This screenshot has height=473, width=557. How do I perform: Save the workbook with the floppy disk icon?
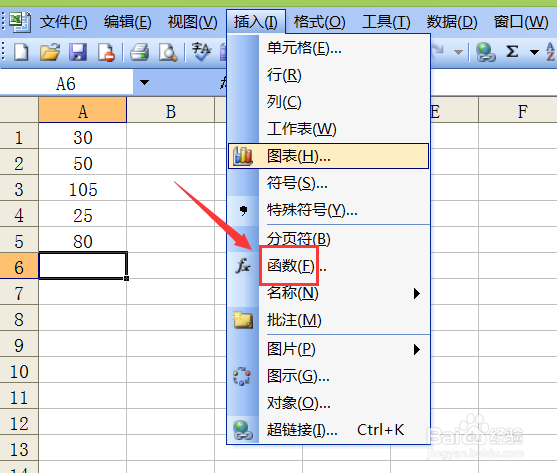pos(78,52)
